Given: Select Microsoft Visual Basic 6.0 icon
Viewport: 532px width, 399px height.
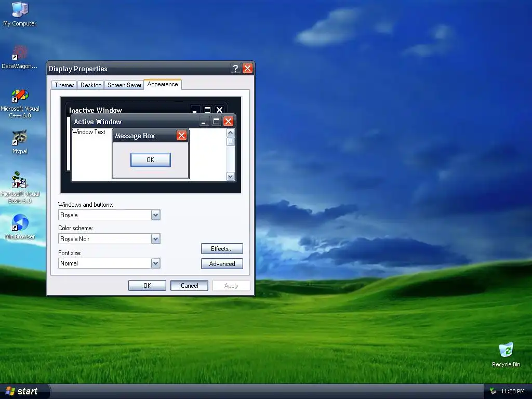Looking at the screenshot, I should (20, 188).
